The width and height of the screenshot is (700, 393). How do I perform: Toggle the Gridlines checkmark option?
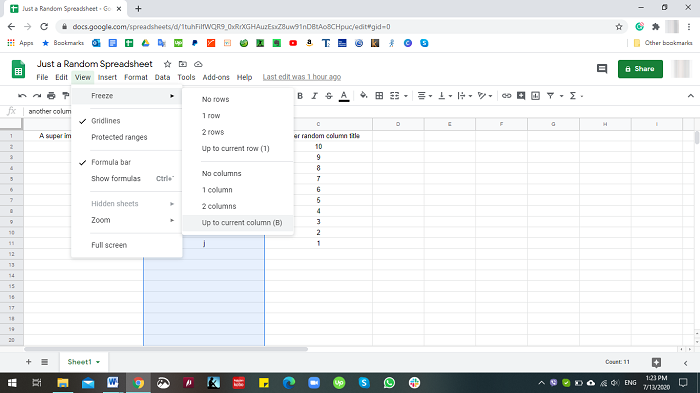pos(127,121)
